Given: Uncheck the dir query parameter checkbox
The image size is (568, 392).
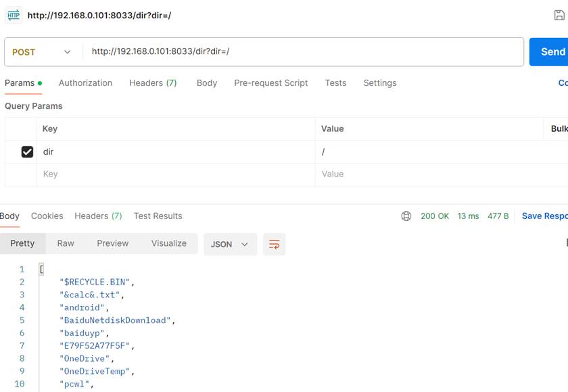Looking at the screenshot, I should (x=27, y=151).
